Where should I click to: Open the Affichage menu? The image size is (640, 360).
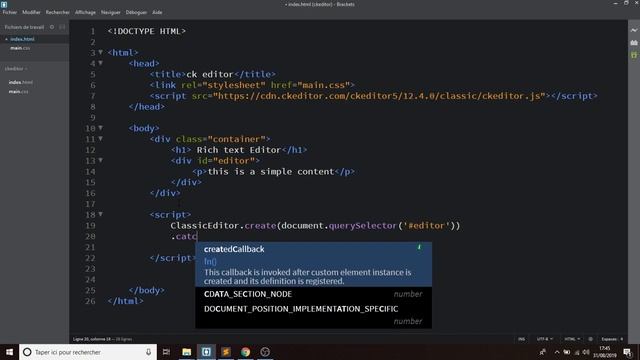coord(85,12)
